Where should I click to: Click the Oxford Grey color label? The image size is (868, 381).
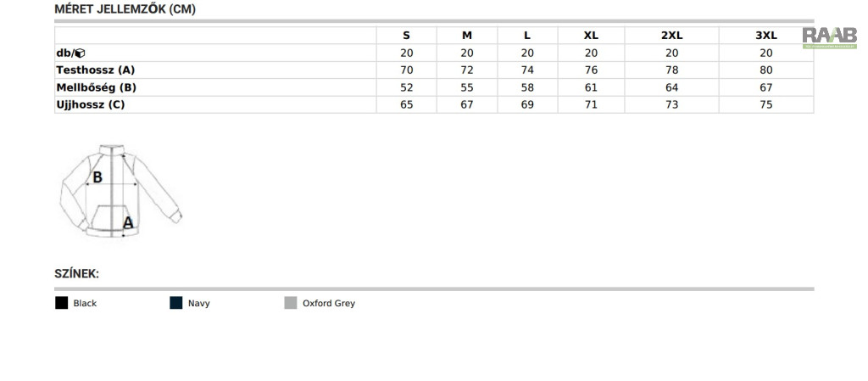pyautogui.click(x=329, y=304)
